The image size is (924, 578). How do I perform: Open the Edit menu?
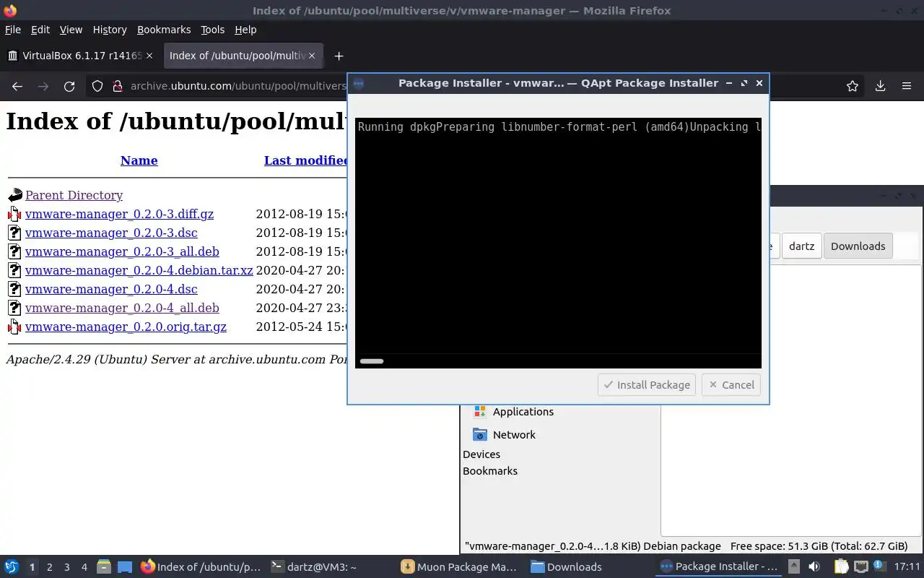pos(40,30)
